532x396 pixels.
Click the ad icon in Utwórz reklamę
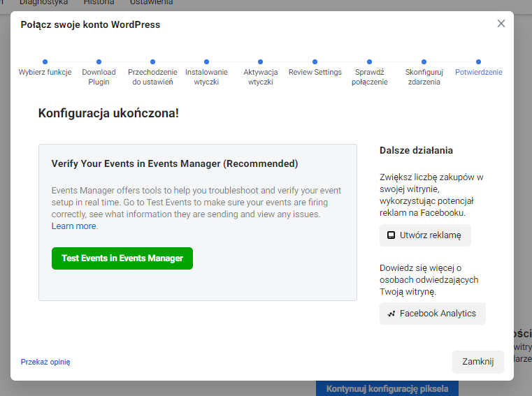(391, 235)
